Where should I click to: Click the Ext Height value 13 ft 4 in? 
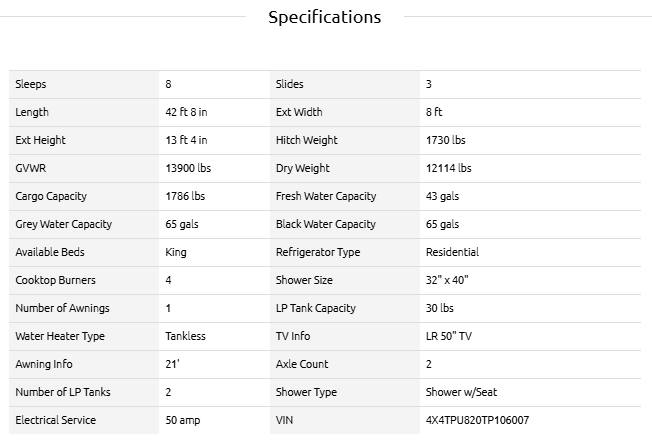tap(187, 140)
